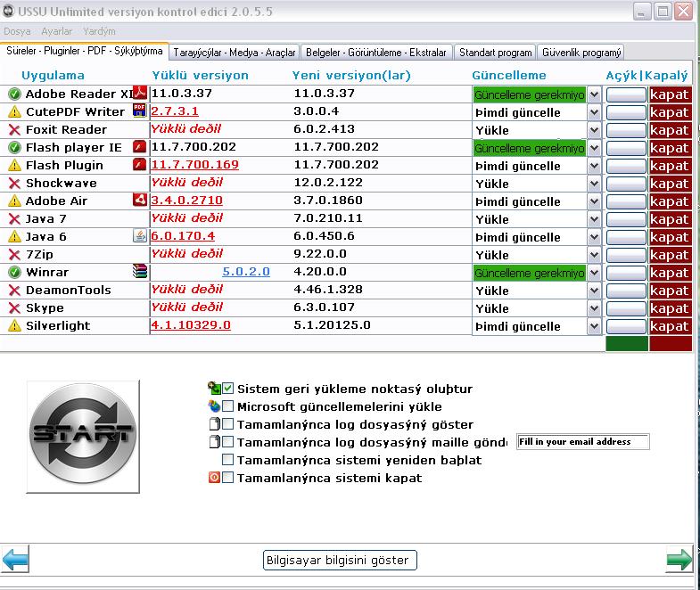Go back with the blue left arrow
The image size is (700, 590).
pyautogui.click(x=16, y=559)
